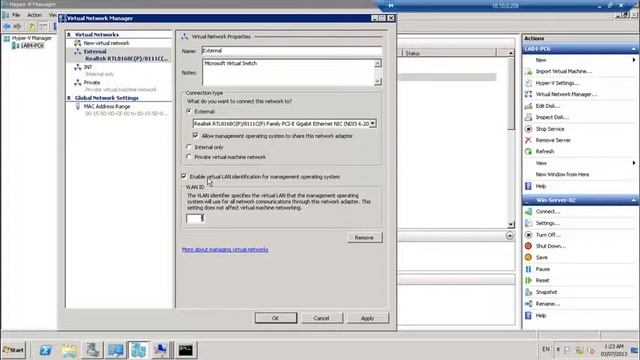This screenshot has height=360, width=640.
Task: Open the file Explorer taskbar icon
Action: click(69, 350)
